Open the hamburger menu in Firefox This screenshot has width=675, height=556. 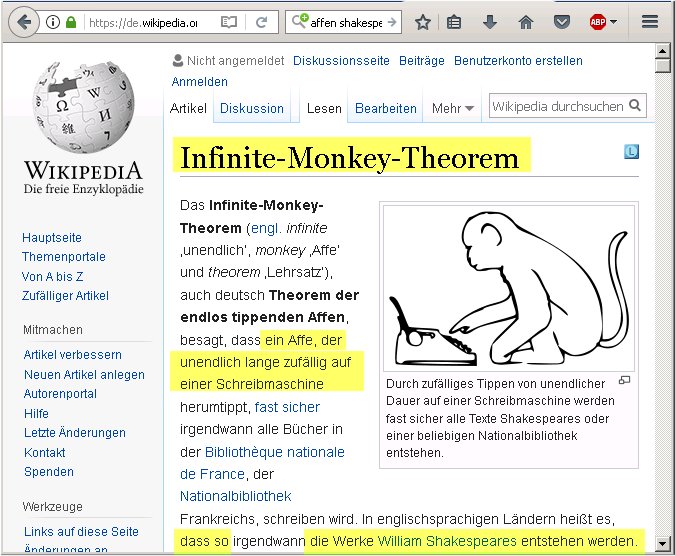(649, 22)
